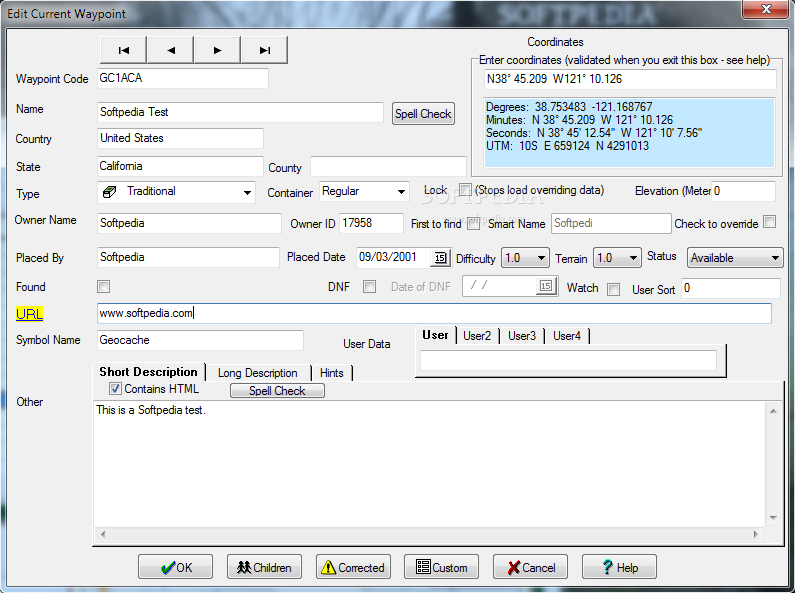Click the Smart Name field Softpedi

(x=611, y=224)
